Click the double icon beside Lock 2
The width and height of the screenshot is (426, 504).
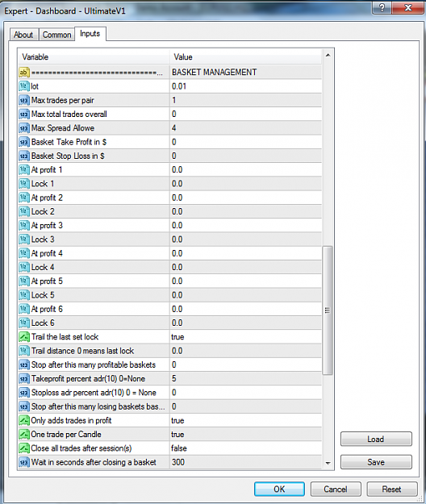pos(24,211)
